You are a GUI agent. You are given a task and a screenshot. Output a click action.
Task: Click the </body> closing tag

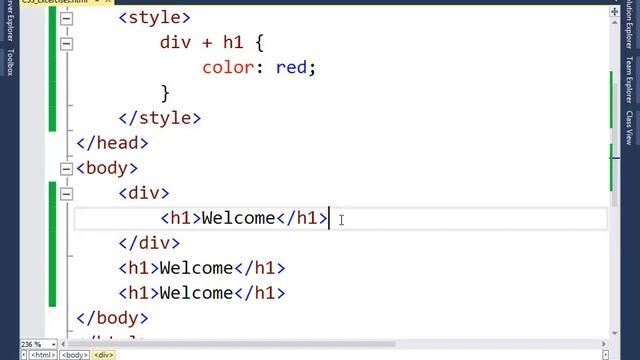tap(112, 318)
